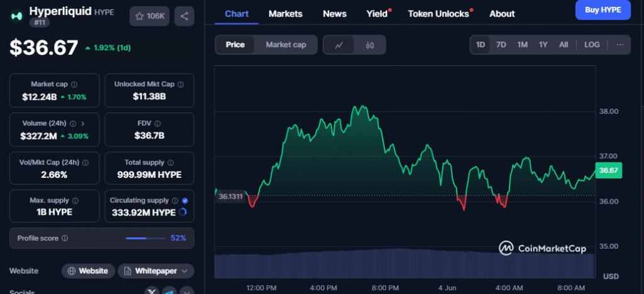Click the $11.38B unlocked cap value
Screen dimensions: 644x294
click(150, 96)
